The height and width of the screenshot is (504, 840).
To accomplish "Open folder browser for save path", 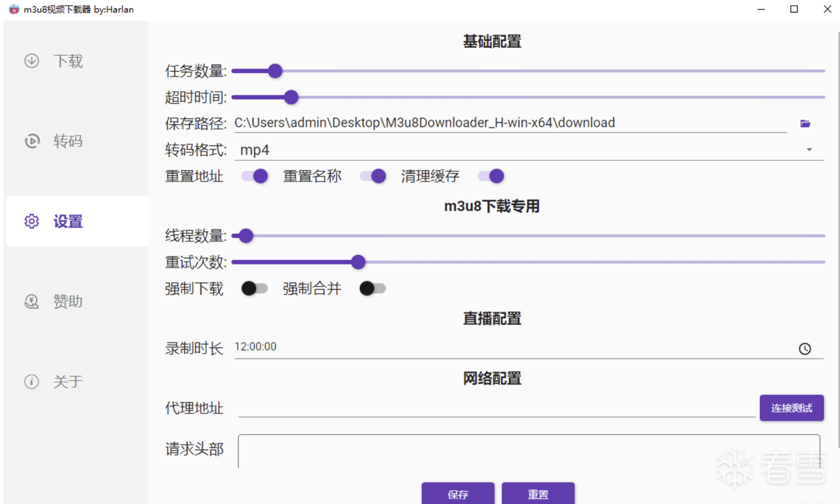I will (805, 124).
